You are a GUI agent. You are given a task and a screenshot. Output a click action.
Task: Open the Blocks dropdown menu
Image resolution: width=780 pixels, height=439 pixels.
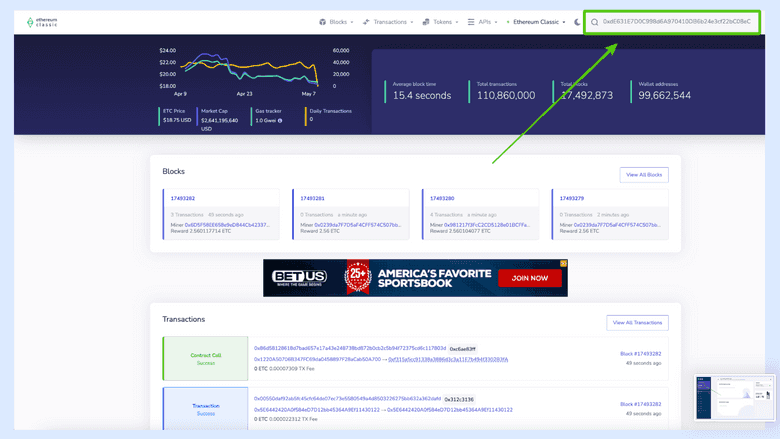coord(337,22)
